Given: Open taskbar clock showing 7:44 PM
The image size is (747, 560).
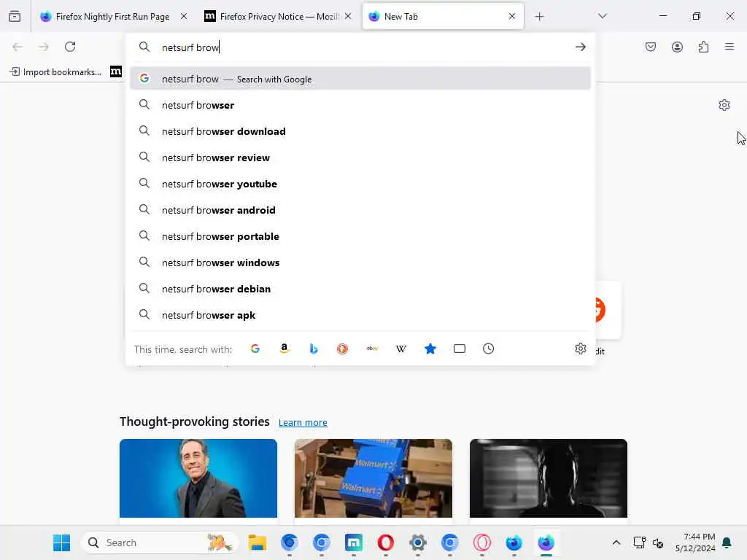Looking at the screenshot, I should tap(695, 542).
